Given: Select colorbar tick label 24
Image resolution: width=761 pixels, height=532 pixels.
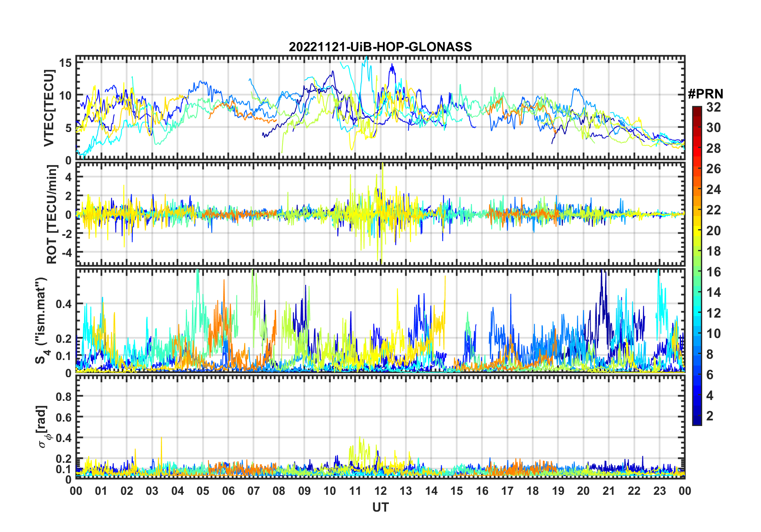Looking at the screenshot, I should [x=713, y=190].
